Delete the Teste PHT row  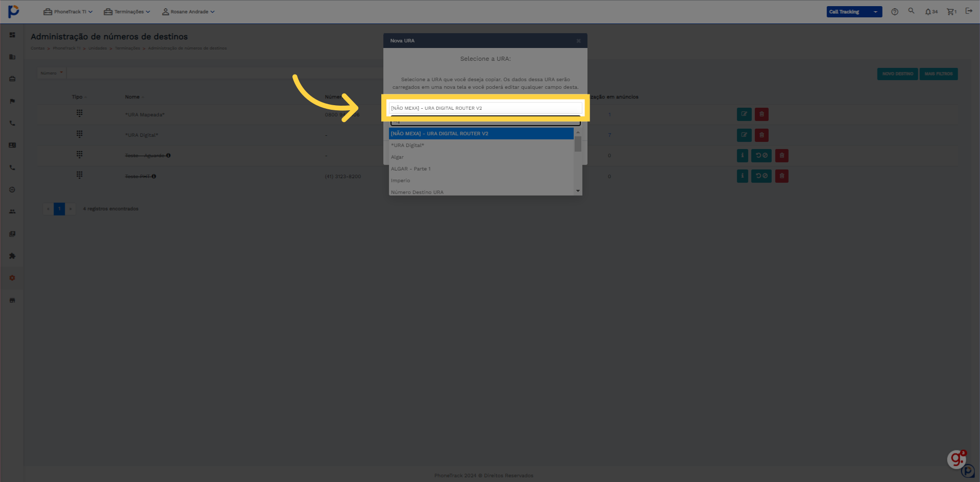coord(782,176)
